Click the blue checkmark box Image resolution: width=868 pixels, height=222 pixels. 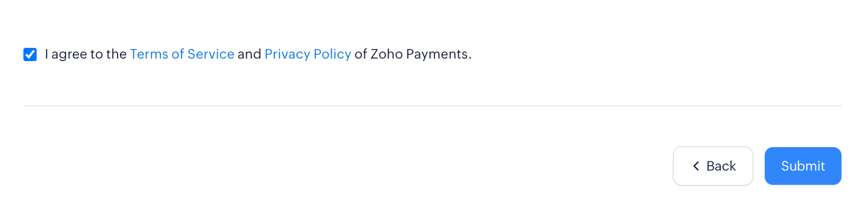(x=30, y=54)
